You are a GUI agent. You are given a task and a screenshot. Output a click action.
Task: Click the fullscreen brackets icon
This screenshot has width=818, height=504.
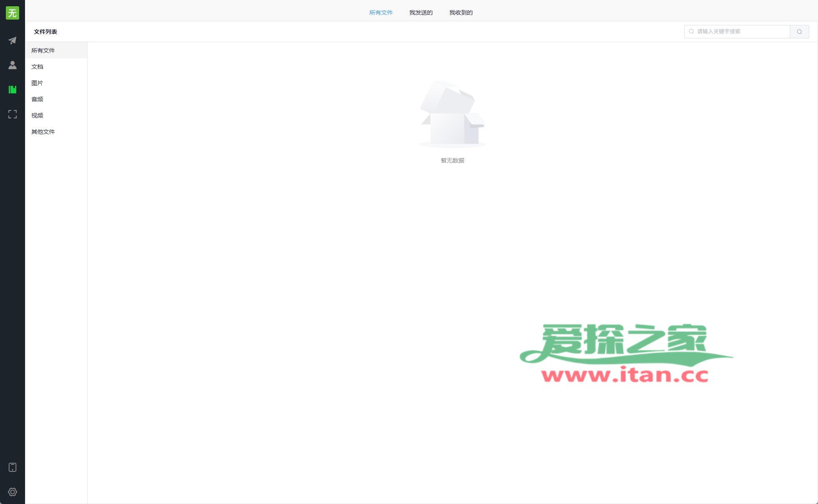(13, 114)
